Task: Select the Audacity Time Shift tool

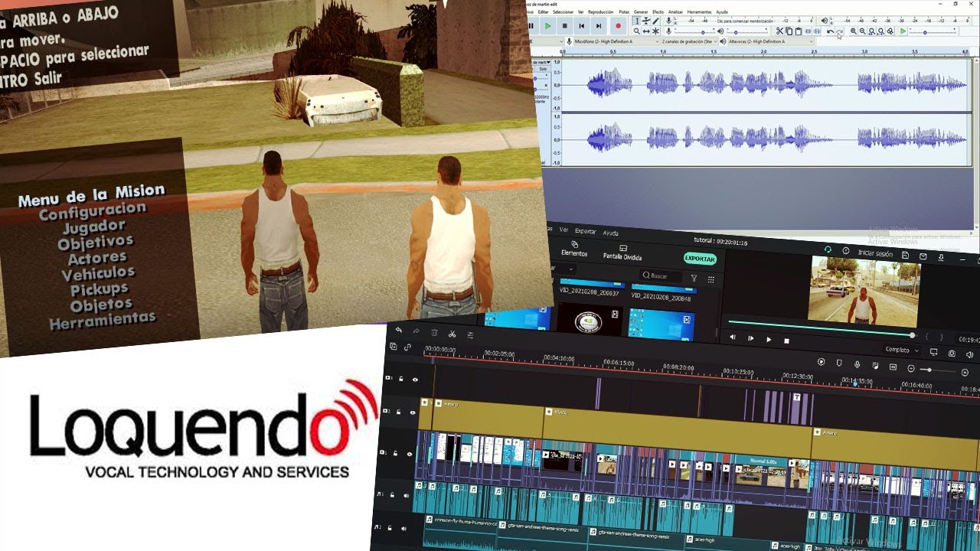Action: (646, 31)
